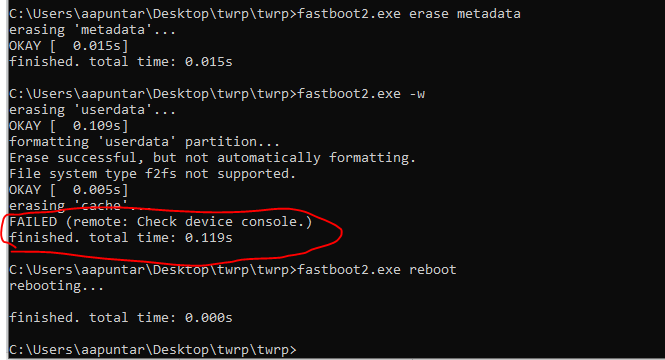Click 'finished. total time: 0.119s' line
Screen dimensions: 665x360
pyautogui.click(x=121, y=237)
